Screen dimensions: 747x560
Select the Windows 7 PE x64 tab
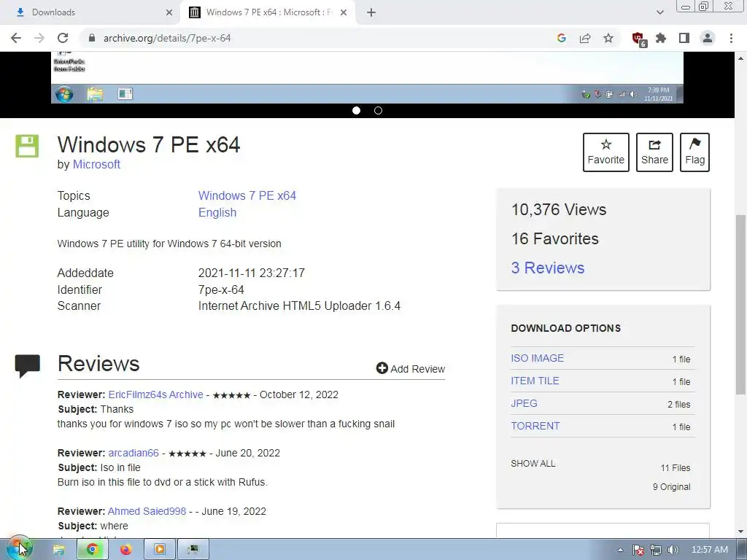267,12
